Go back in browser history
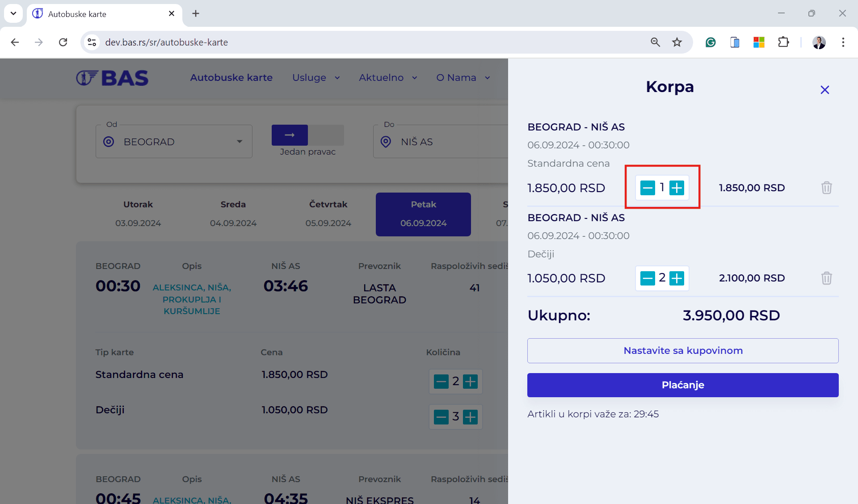 [15, 42]
